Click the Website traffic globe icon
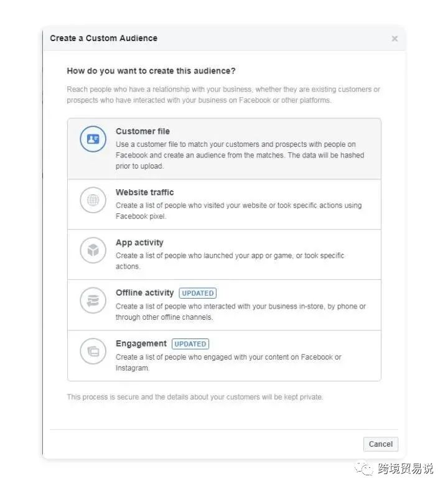Screen dimensions: 448x489 coord(93,200)
